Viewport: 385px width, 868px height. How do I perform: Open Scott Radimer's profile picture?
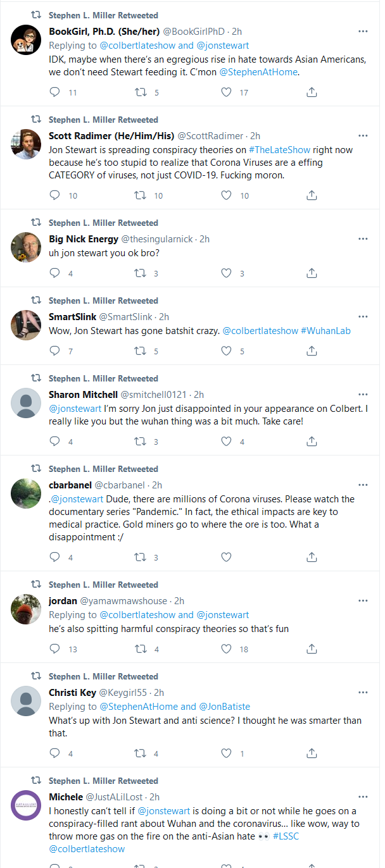click(26, 144)
